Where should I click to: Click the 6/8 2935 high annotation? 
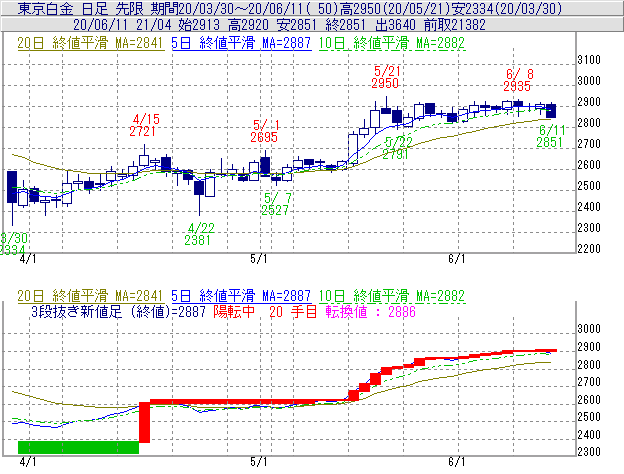pyautogui.click(x=517, y=80)
